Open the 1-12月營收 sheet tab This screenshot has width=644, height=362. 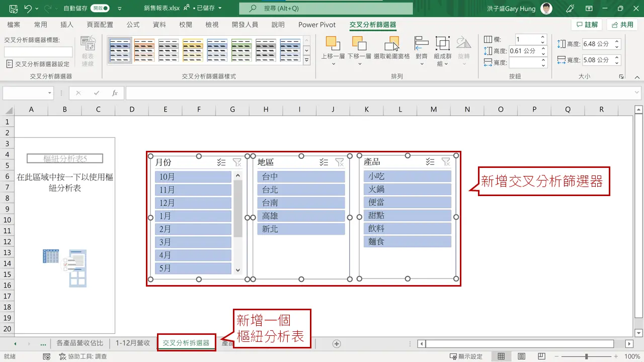point(133,343)
